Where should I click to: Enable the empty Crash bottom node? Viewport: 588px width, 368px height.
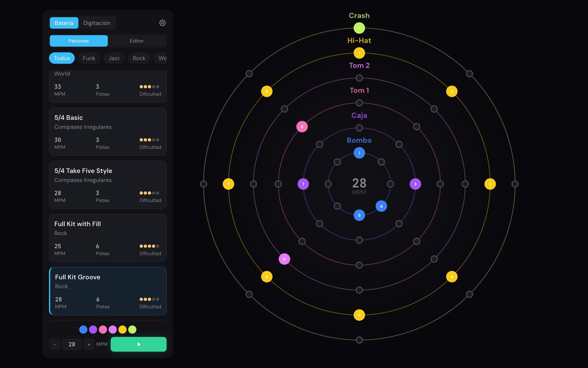(359, 340)
